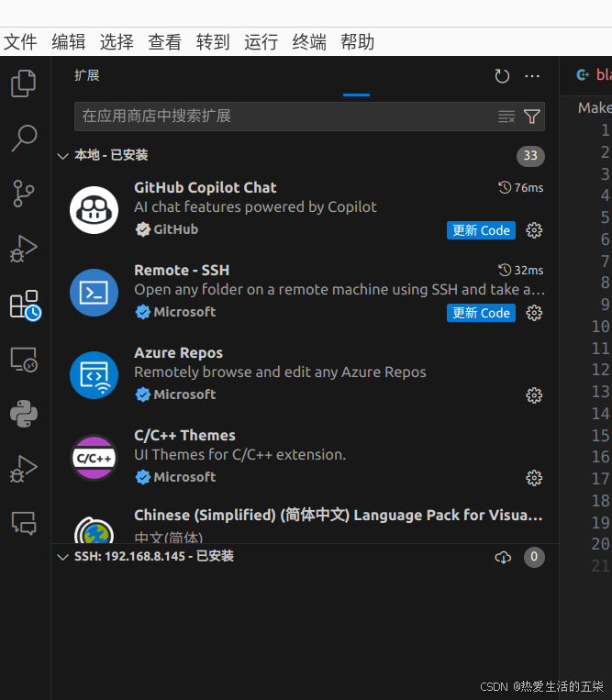Click 'AI chat features powered by Copilot' description
612x700 pixels.
coord(255,207)
